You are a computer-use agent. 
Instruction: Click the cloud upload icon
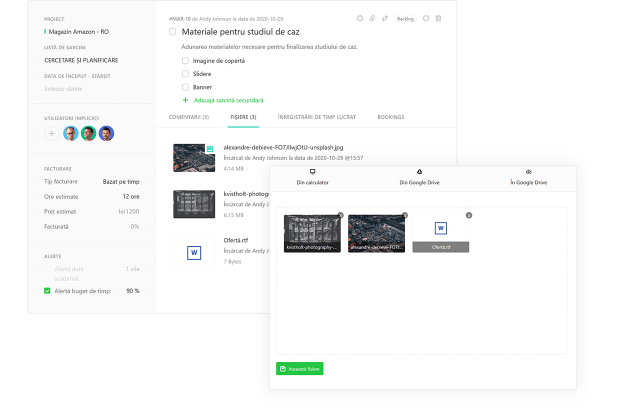coord(528,172)
